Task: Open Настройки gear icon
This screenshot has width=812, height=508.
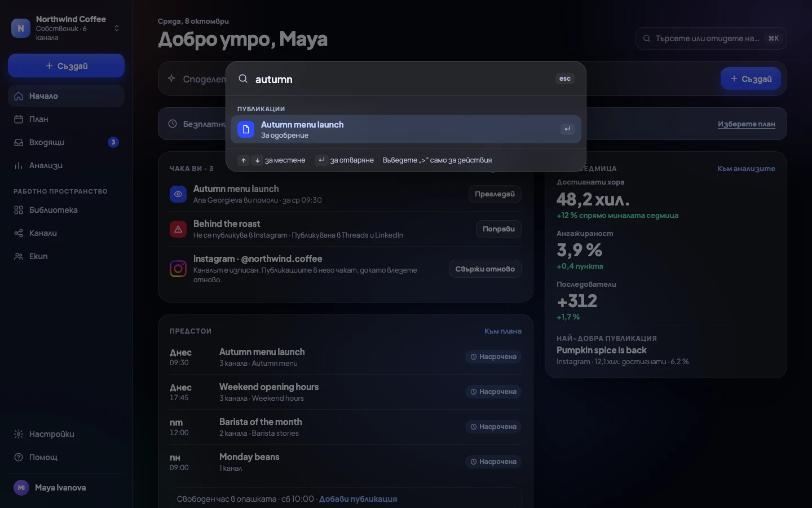Action: [x=19, y=434]
